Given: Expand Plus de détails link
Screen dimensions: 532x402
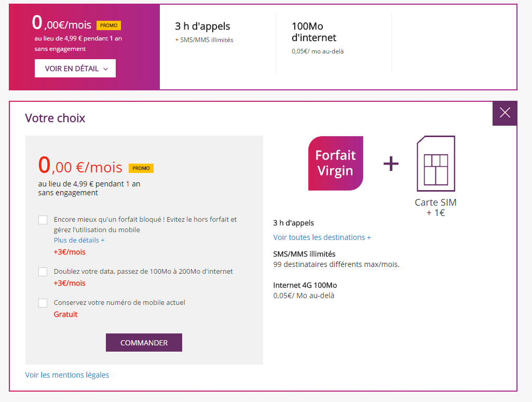Looking at the screenshot, I should click(79, 240).
